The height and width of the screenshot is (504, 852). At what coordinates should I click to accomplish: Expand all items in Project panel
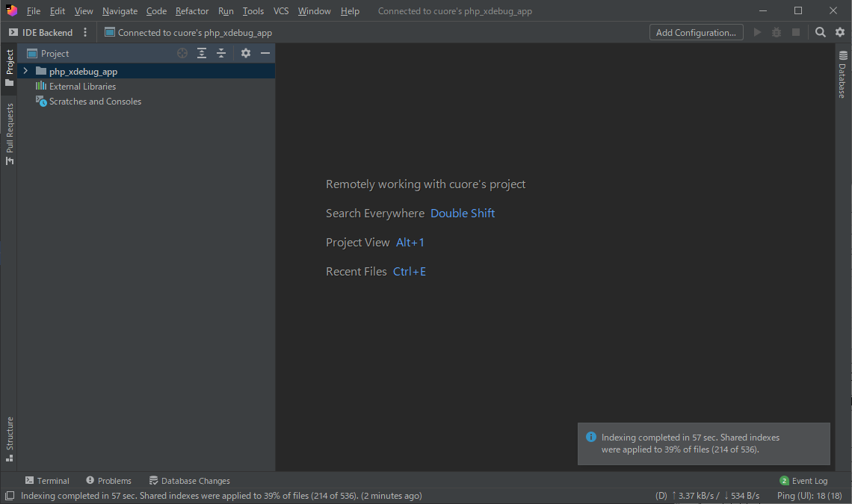point(202,53)
